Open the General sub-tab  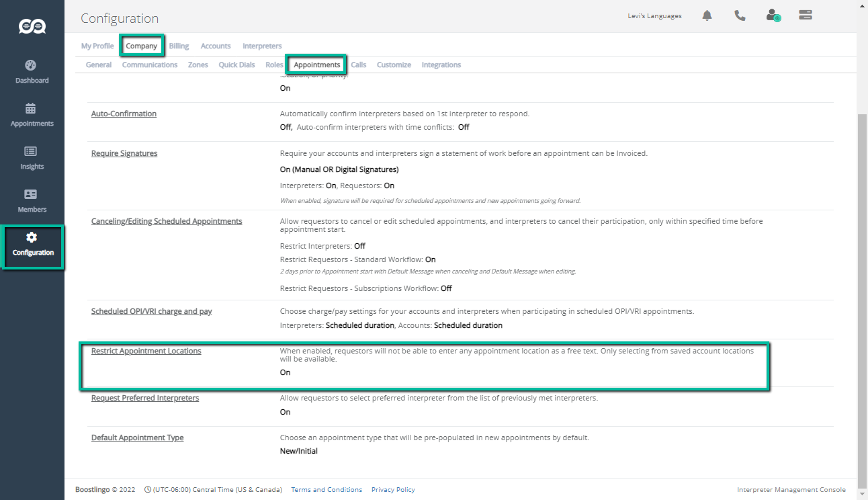[99, 65]
